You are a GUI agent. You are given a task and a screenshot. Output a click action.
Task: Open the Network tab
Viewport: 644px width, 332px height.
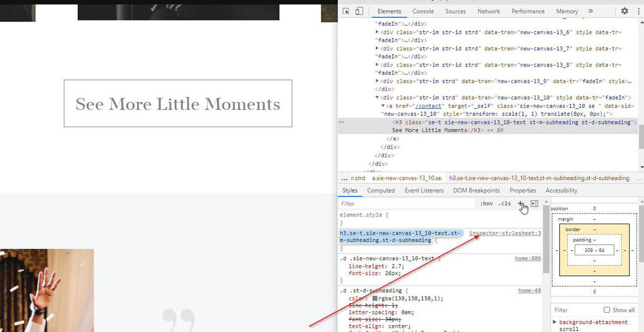pyautogui.click(x=489, y=11)
